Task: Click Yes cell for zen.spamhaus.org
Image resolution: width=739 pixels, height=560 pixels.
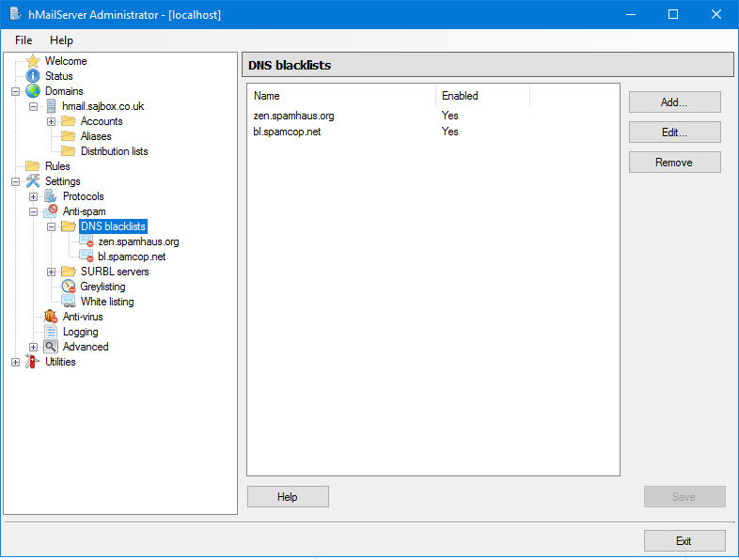Action: [x=450, y=116]
